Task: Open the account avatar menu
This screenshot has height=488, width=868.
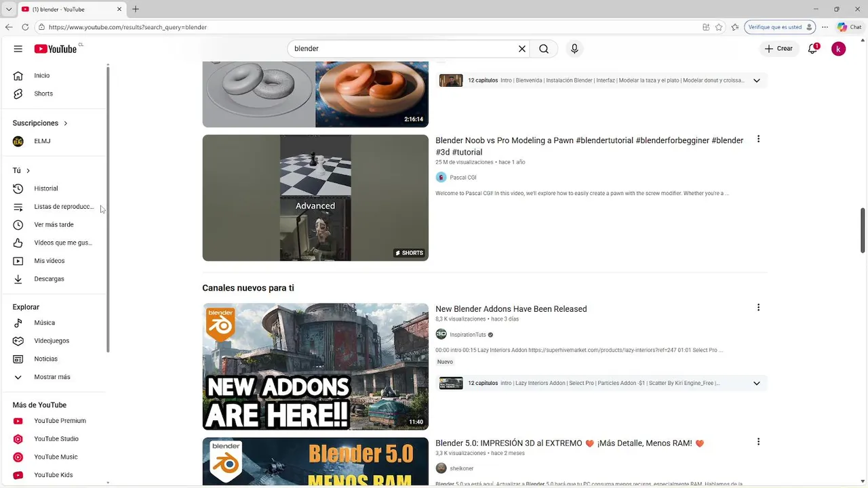Action: (839, 49)
